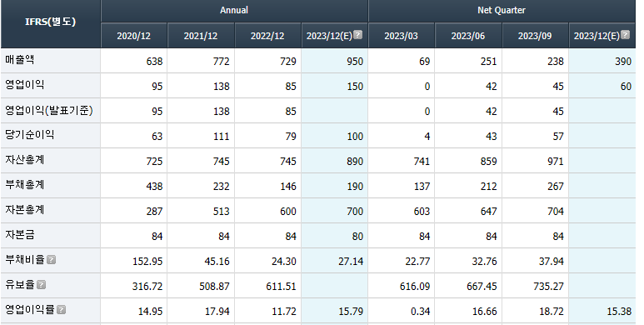The width and height of the screenshot is (644, 325).
Task: Click 부채총계 value 146
Action: click(x=288, y=187)
